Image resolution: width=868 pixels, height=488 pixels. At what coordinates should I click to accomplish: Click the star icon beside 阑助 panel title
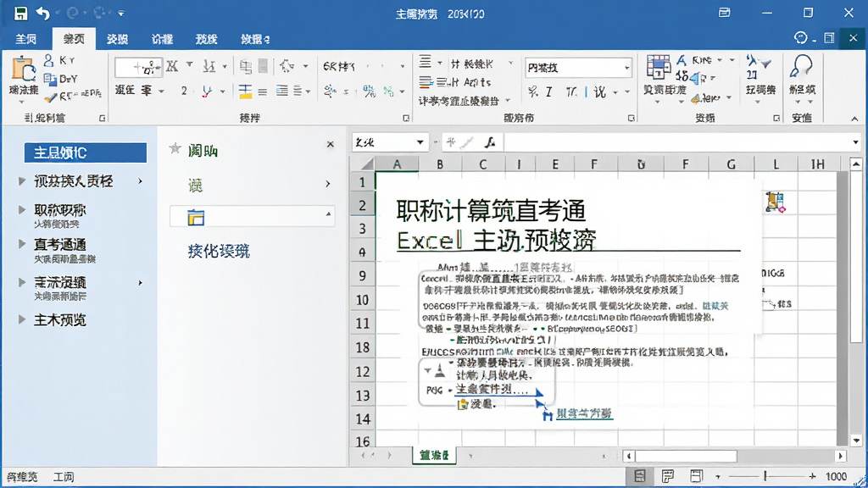click(175, 148)
